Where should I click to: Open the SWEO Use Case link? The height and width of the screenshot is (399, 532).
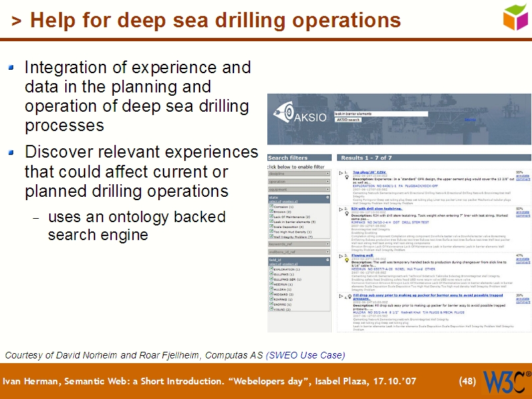click(305, 356)
